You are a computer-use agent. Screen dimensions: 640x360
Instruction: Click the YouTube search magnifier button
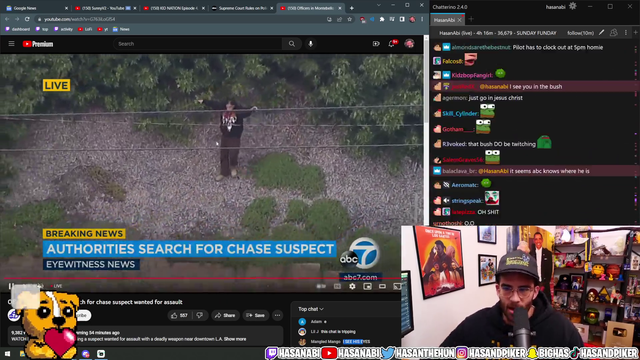(292, 44)
